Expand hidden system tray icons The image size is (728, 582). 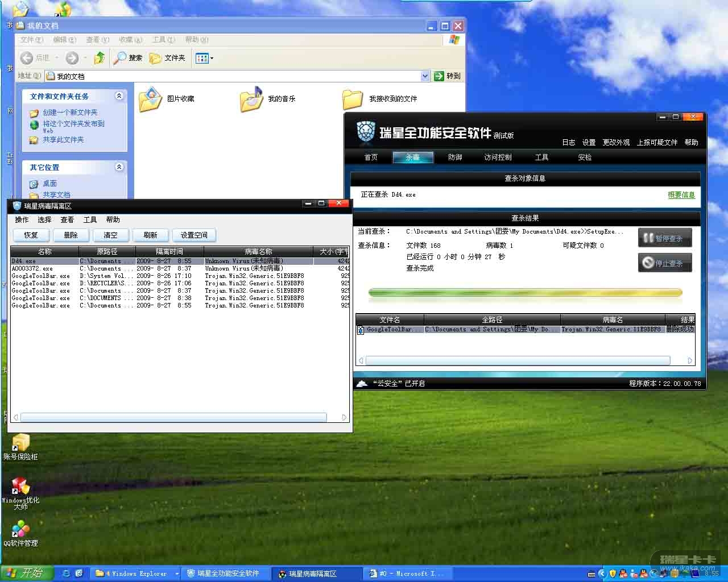point(602,574)
